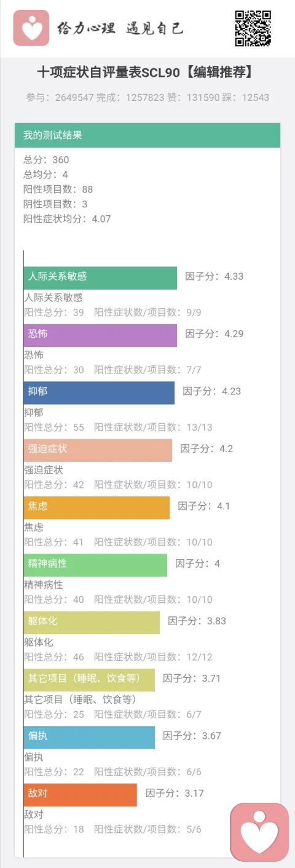
Task: Tap the pink heart logo at top
Action: (31, 28)
